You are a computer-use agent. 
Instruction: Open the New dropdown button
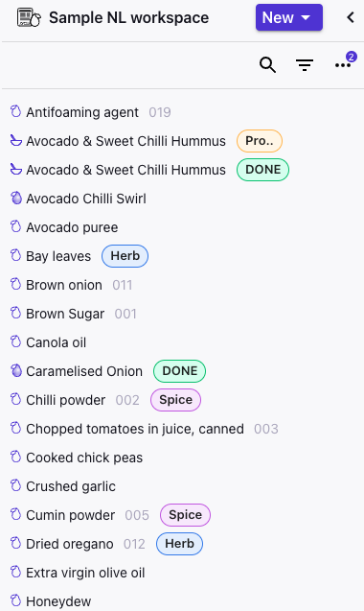pyautogui.click(x=289, y=17)
